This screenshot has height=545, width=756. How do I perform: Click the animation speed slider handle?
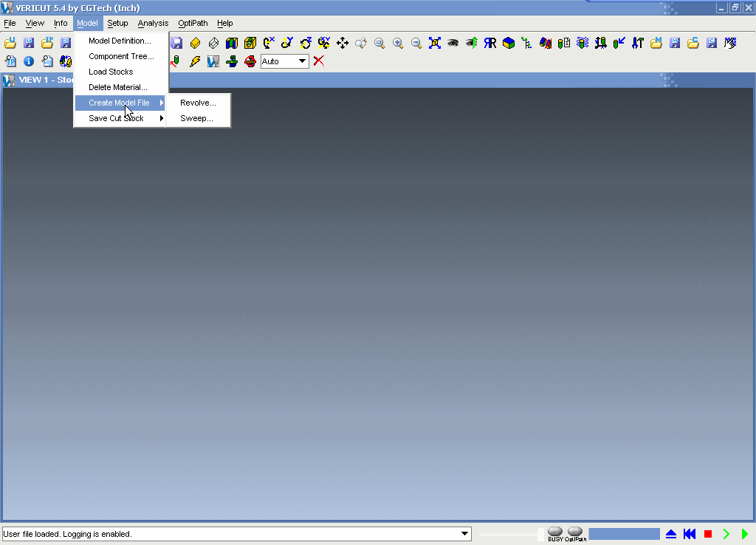(x=540, y=534)
